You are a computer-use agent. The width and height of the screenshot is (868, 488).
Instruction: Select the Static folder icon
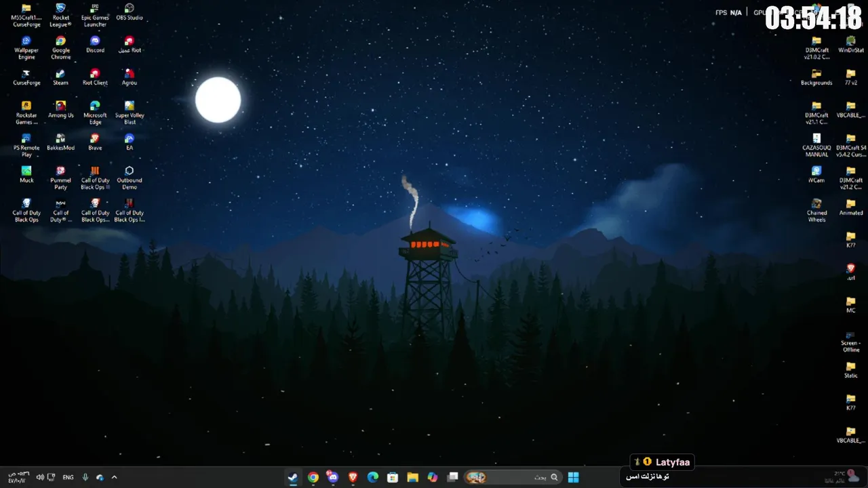pyautogui.click(x=850, y=371)
